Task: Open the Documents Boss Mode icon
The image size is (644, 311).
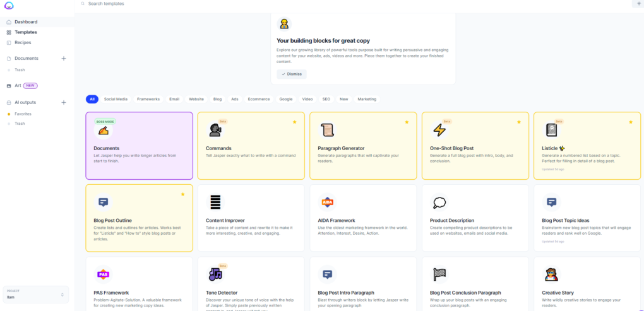Action: 103,131
